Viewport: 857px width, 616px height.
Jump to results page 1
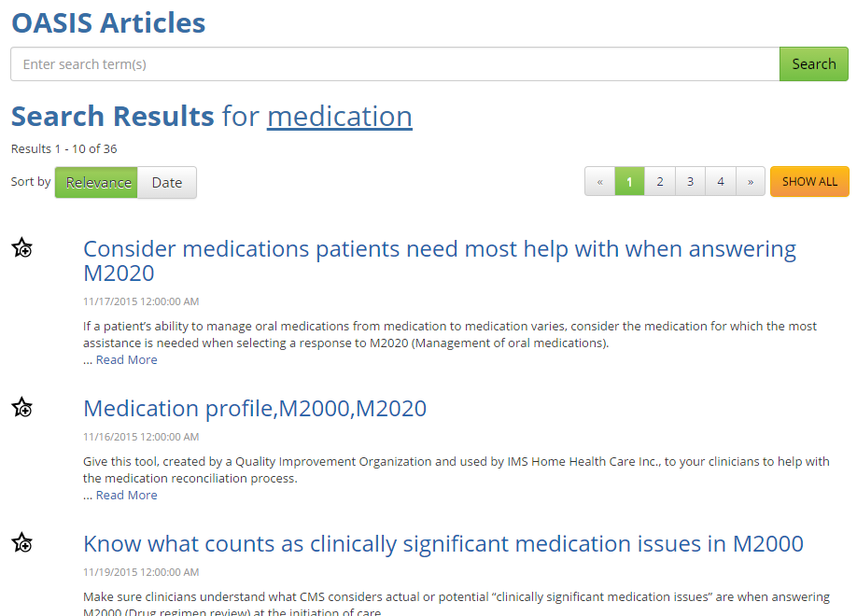tap(629, 182)
